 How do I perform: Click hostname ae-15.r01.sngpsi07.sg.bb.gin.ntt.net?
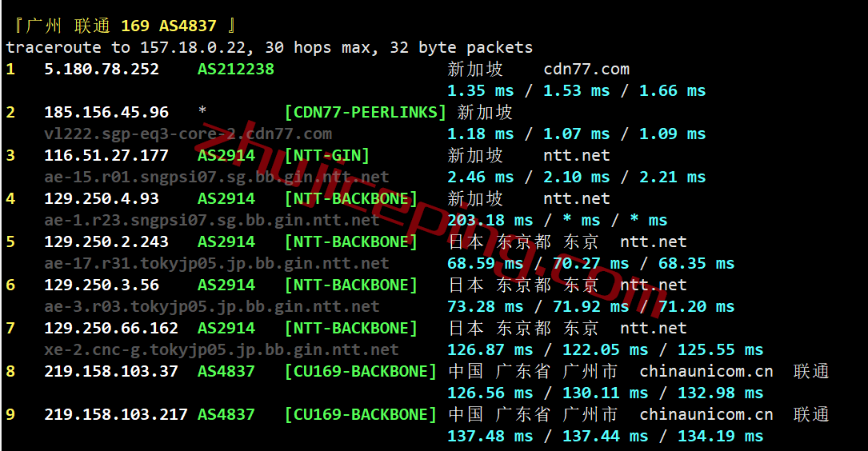pyautogui.click(x=217, y=177)
